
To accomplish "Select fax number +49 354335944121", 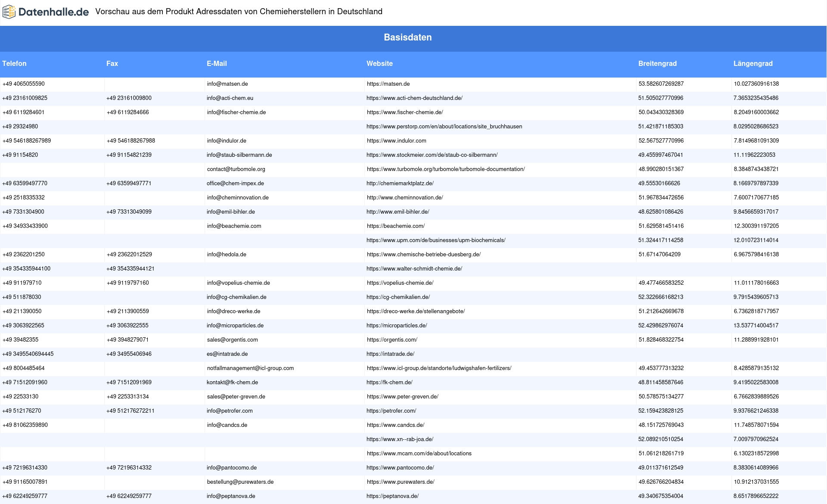I will click(131, 269).
